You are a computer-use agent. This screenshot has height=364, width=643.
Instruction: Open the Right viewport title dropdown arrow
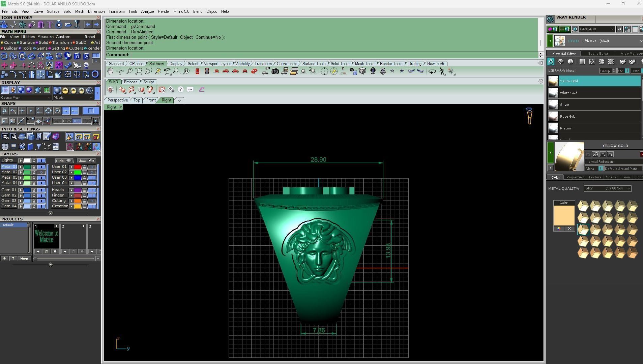click(x=121, y=107)
